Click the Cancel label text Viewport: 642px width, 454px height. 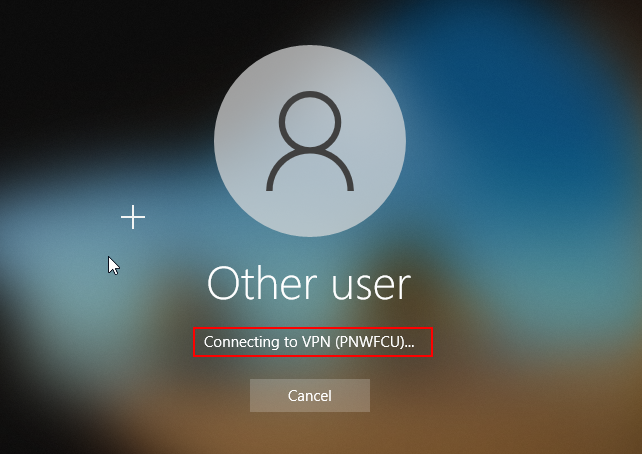point(310,396)
